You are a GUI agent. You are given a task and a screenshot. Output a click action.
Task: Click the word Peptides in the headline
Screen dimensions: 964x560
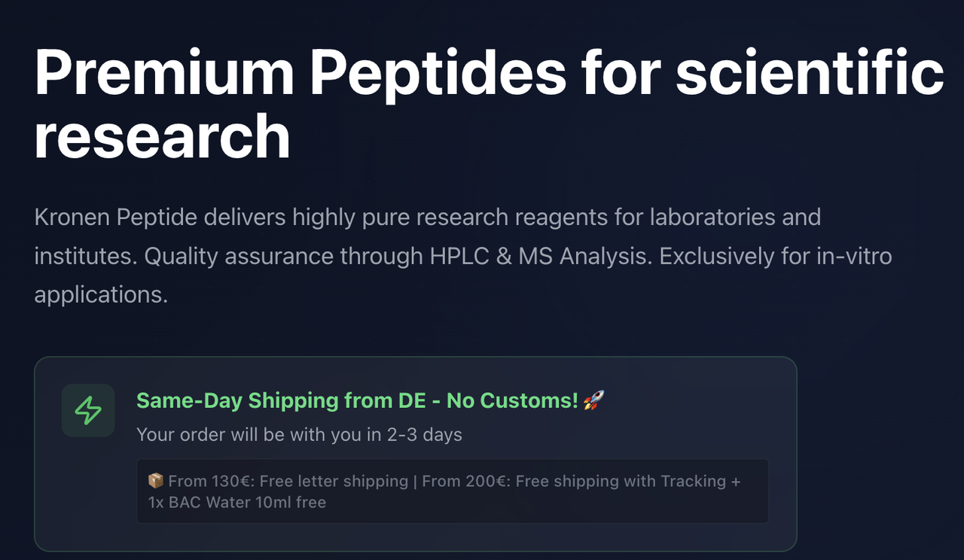coord(438,73)
